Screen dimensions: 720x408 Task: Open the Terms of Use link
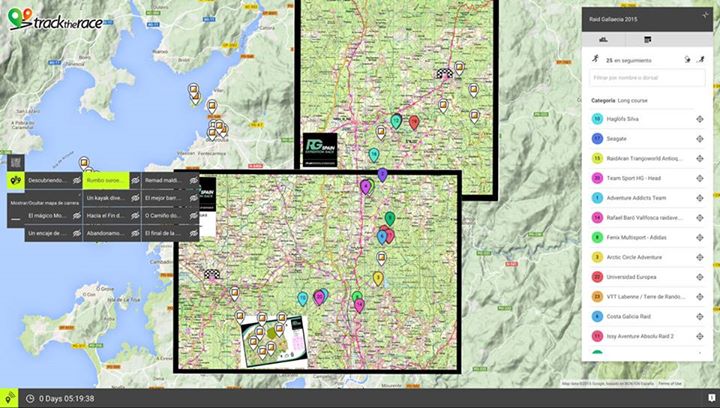(x=670, y=384)
